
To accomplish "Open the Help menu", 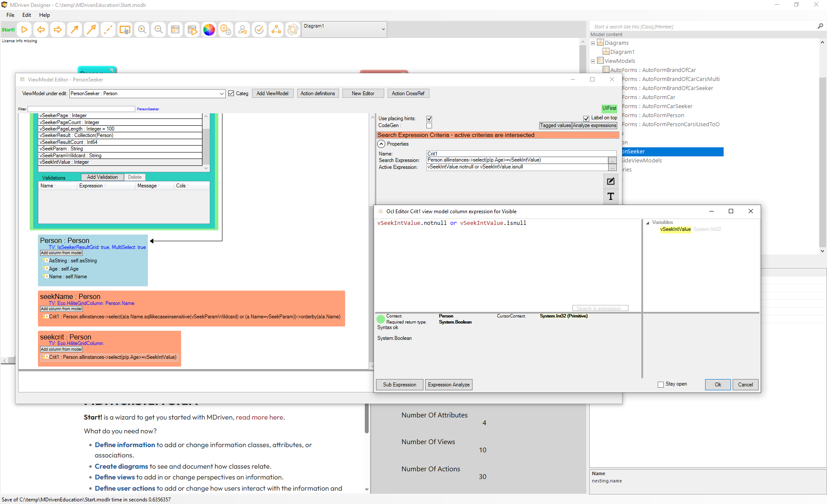I will pyautogui.click(x=44, y=15).
